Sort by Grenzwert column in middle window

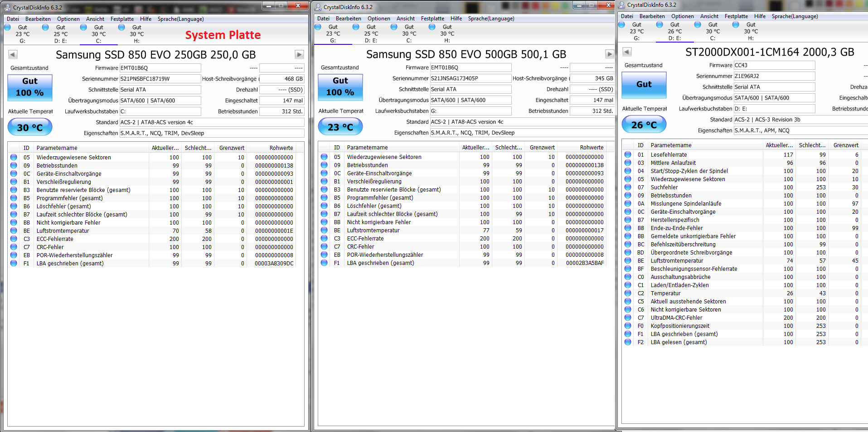[541, 148]
